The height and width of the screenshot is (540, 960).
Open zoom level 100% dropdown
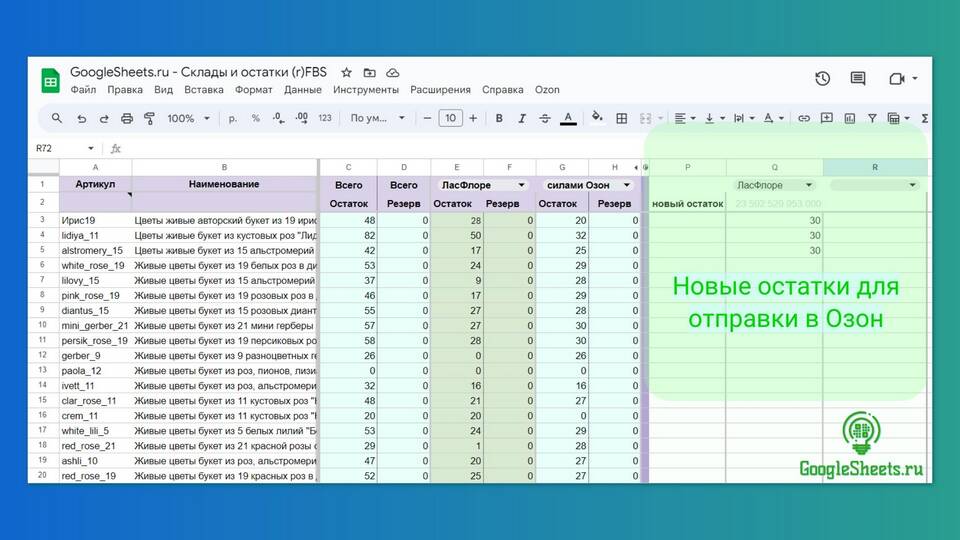(x=188, y=118)
